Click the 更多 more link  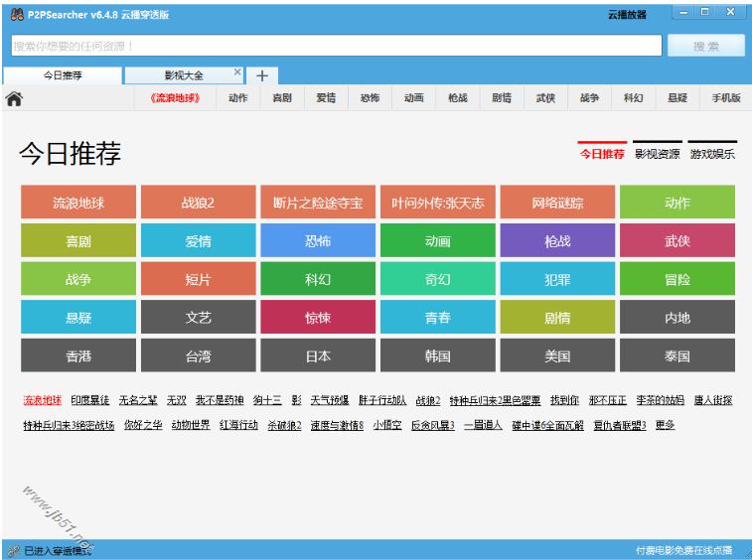click(666, 425)
